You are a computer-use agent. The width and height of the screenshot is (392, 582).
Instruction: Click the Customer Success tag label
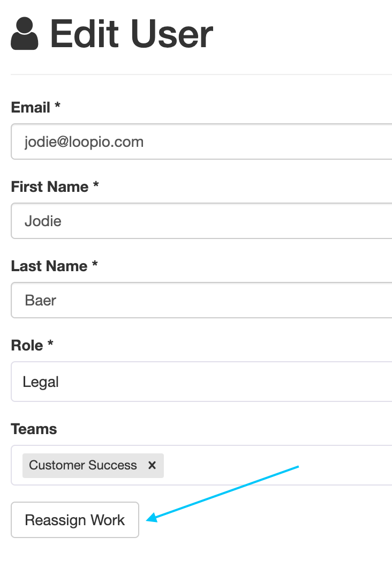tap(82, 465)
